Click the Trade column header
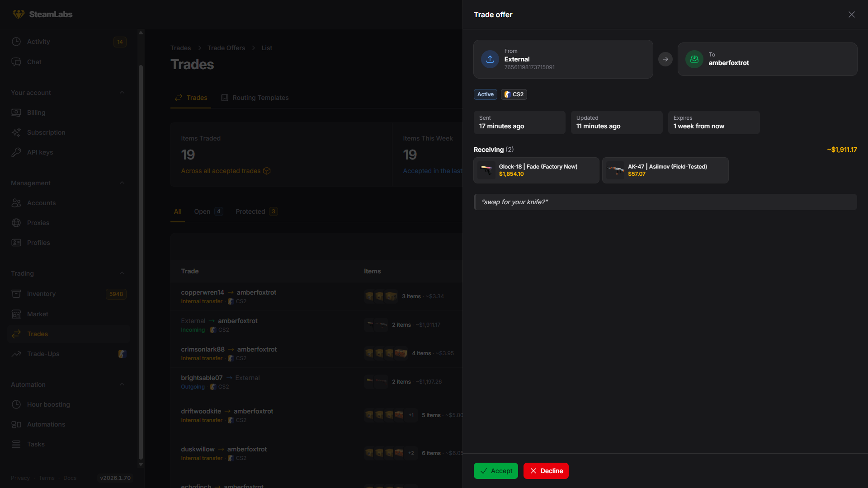 (190, 271)
